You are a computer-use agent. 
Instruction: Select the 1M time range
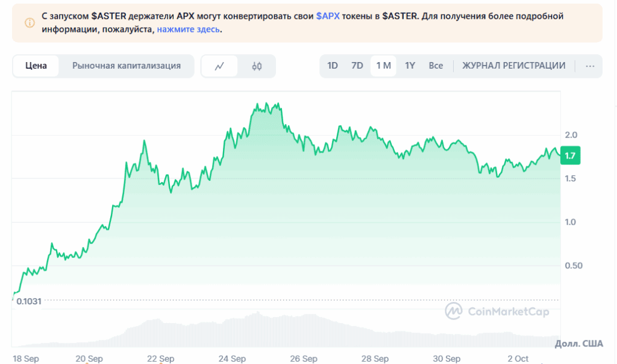pos(383,66)
